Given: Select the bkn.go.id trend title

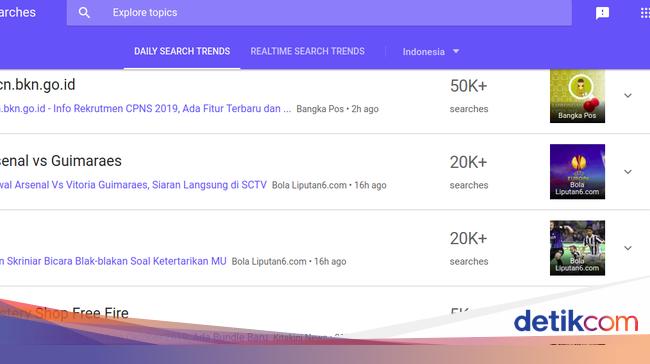Looking at the screenshot, I should 38,85.
